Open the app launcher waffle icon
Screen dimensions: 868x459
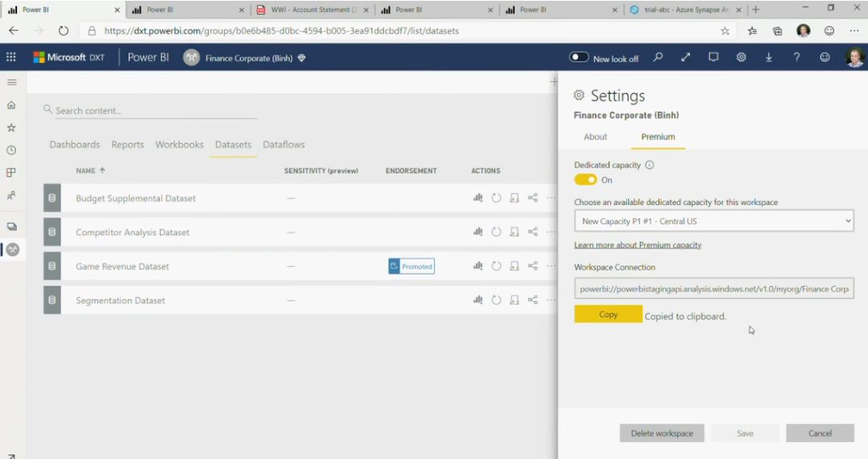[11, 57]
